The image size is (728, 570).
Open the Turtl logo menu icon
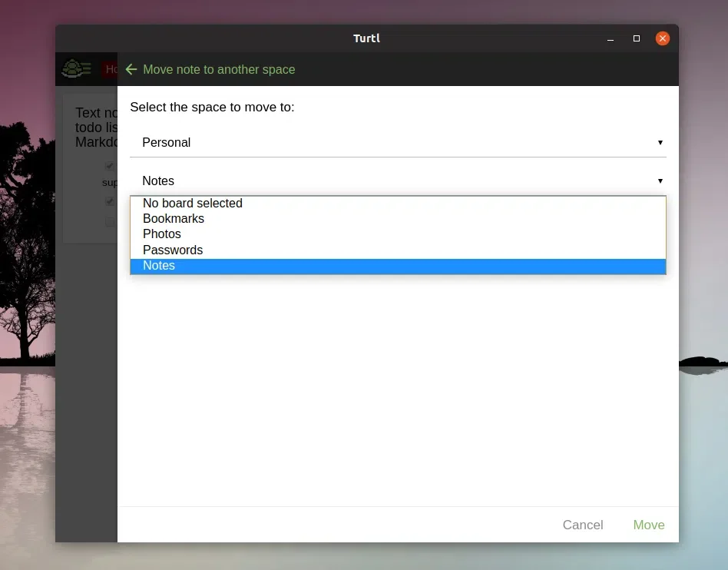click(76, 68)
